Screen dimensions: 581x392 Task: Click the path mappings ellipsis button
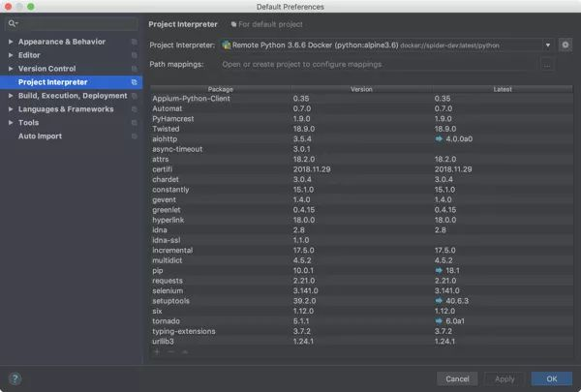click(547, 65)
